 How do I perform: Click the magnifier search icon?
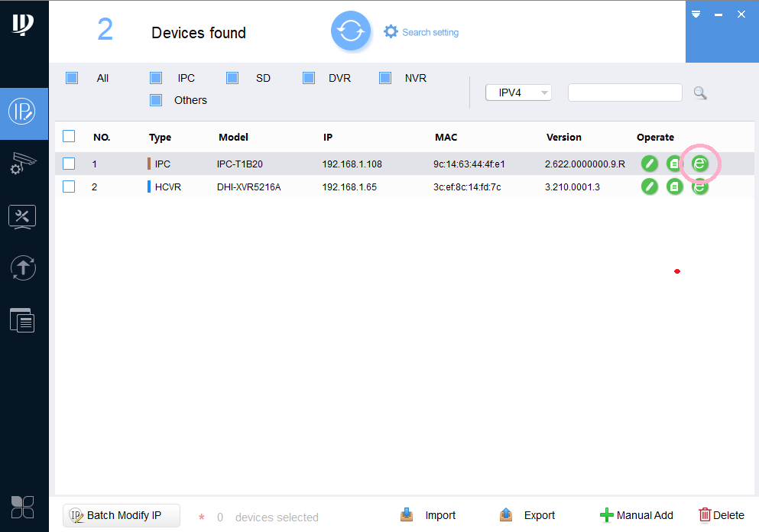point(700,92)
